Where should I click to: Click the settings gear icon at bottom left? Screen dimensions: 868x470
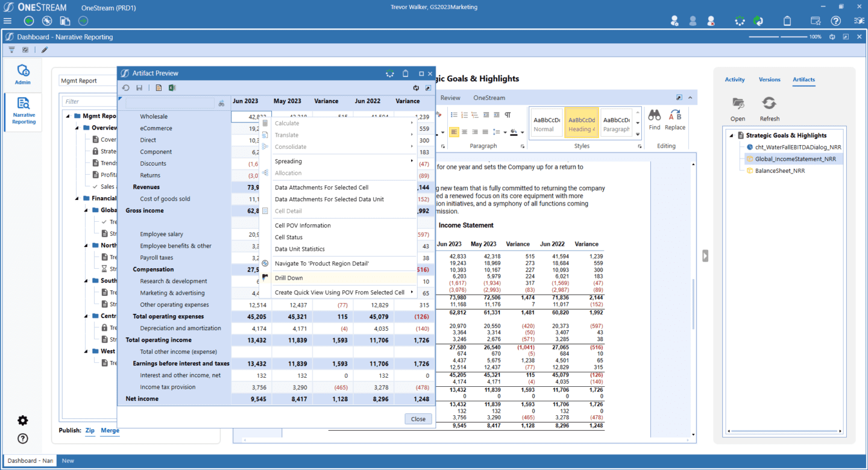coord(23,421)
